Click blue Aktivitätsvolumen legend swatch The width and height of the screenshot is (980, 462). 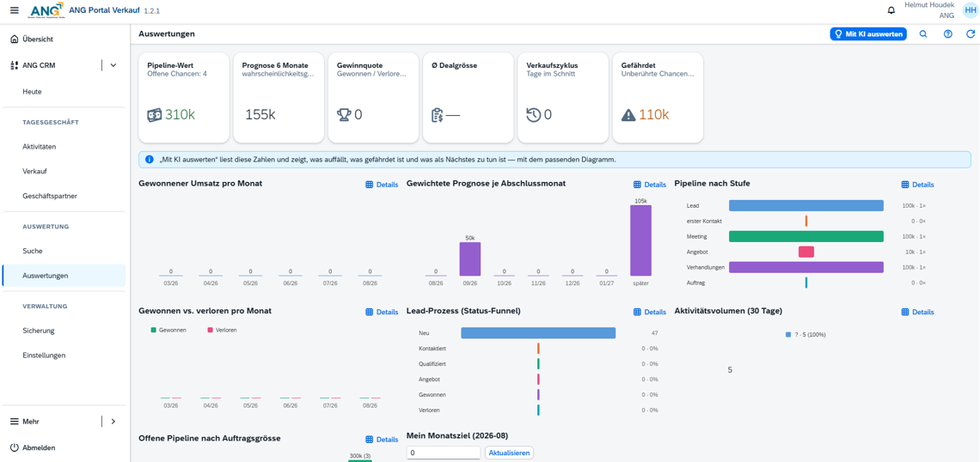click(789, 335)
